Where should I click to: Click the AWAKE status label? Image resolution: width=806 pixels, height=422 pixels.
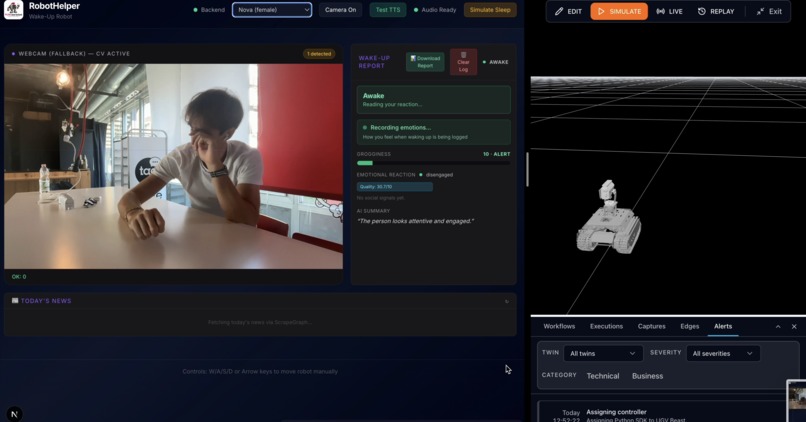click(496, 62)
